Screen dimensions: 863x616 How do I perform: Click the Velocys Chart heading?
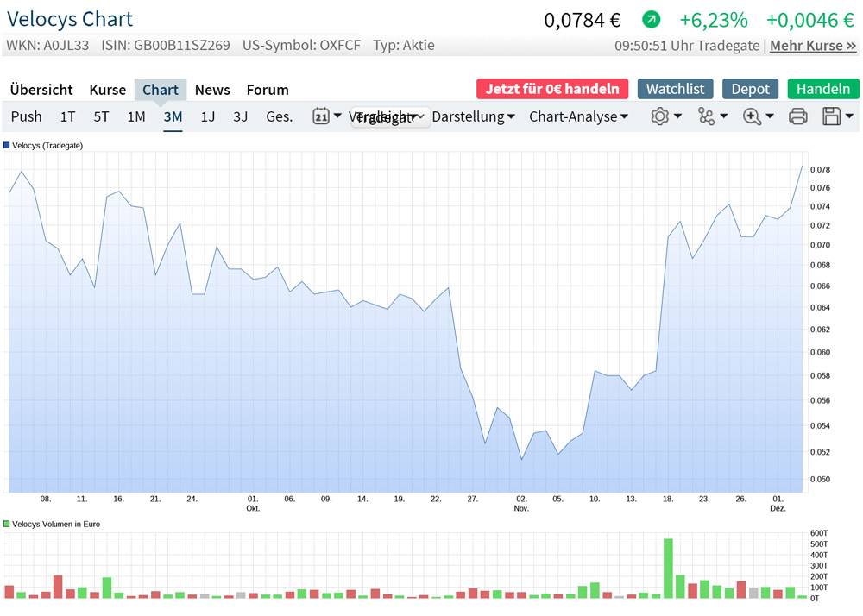(70, 19)
